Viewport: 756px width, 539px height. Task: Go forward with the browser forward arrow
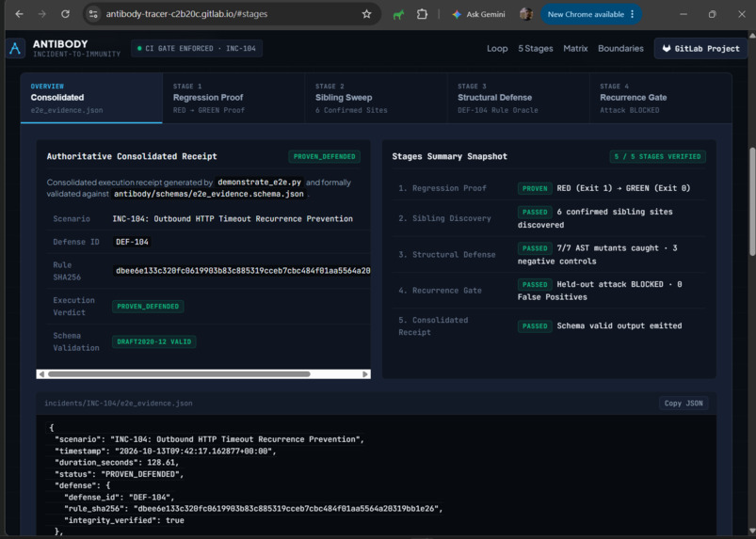pos(42,14)
